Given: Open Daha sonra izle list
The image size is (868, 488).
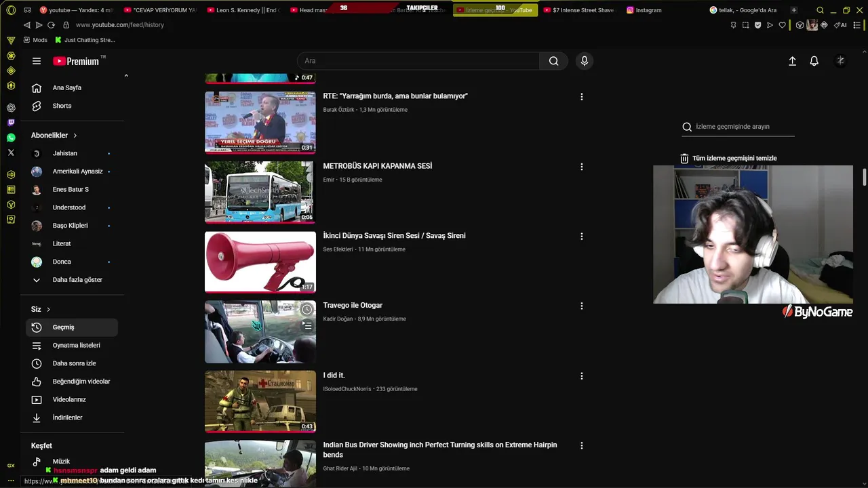Looking at the screenshot, I should coord(71,363).
